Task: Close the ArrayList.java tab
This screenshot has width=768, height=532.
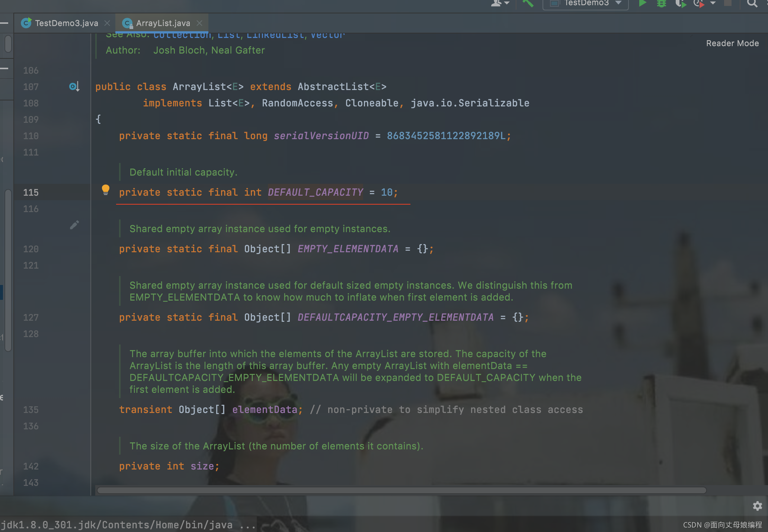Action: click(199, 23)
